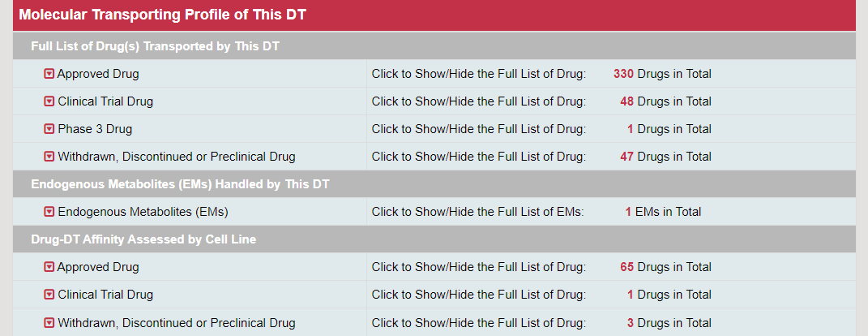Click the Endogenous Metabolites Handled by This DT header
The height and width of the screenshot is (336, 868).
(180, 184)
